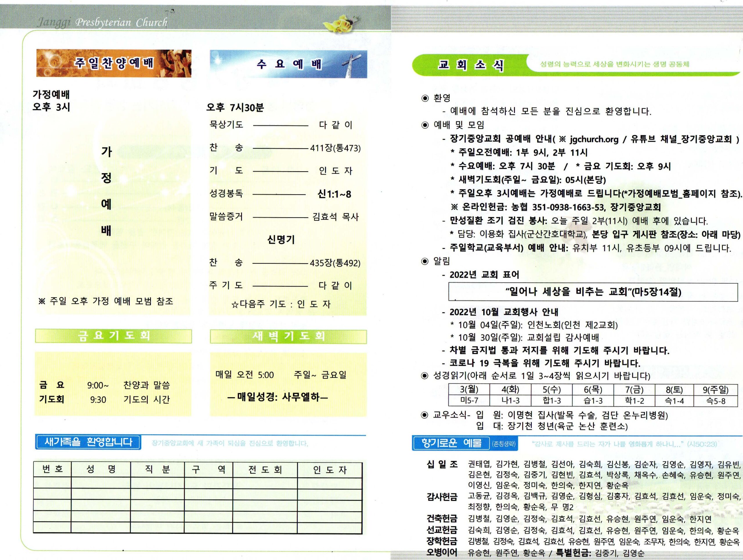Click the jgchurch.org website address
The width and height of the screenshot is (743, 560).
coord(594,139)
